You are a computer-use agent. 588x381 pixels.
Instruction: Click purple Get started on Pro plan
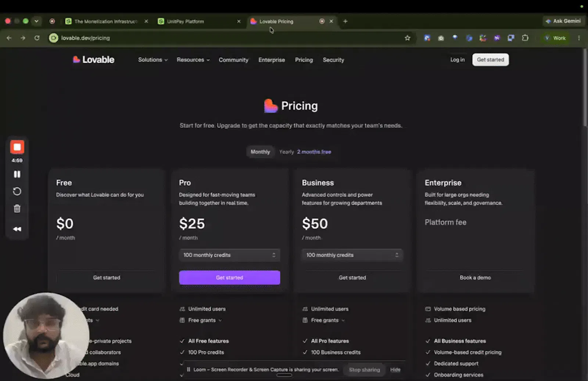(x=230, y=278)
